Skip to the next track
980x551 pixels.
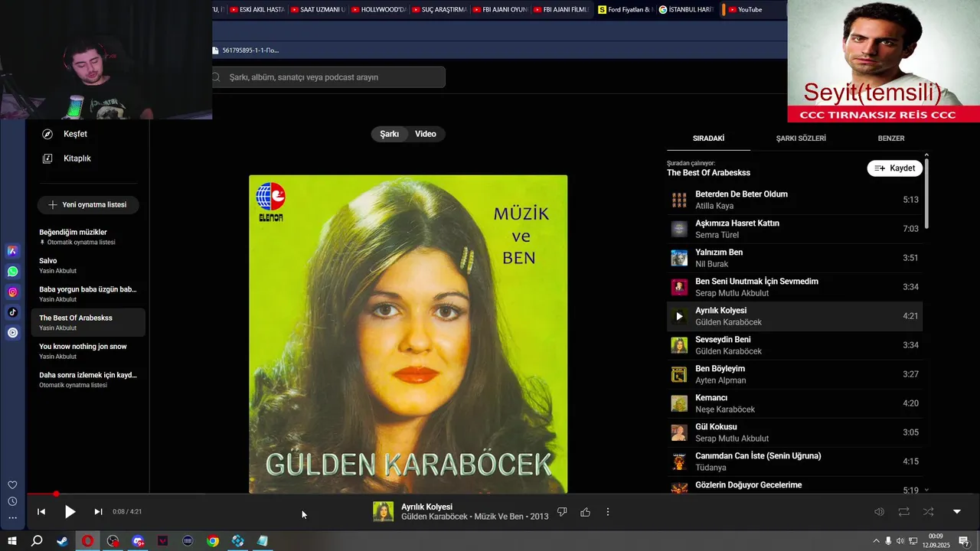(98, 512)
